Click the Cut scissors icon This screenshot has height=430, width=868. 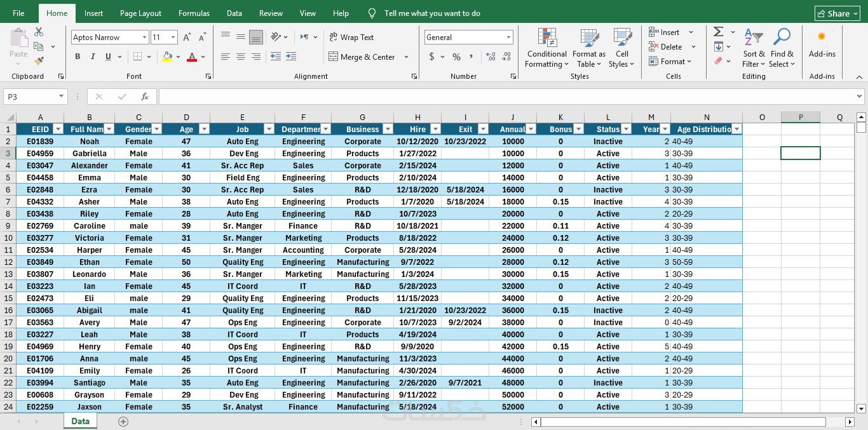pos(39,32)
